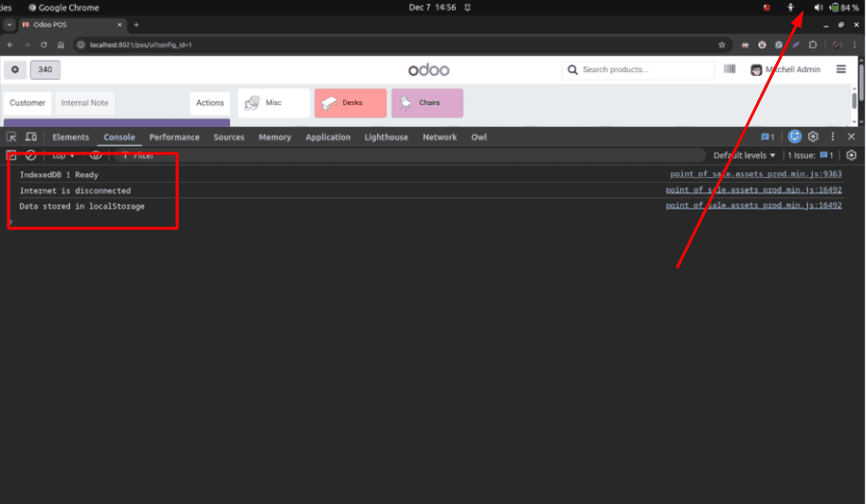866x504 pixels.
Task: Click the barcode scanner icon
Action: [730, 69]
